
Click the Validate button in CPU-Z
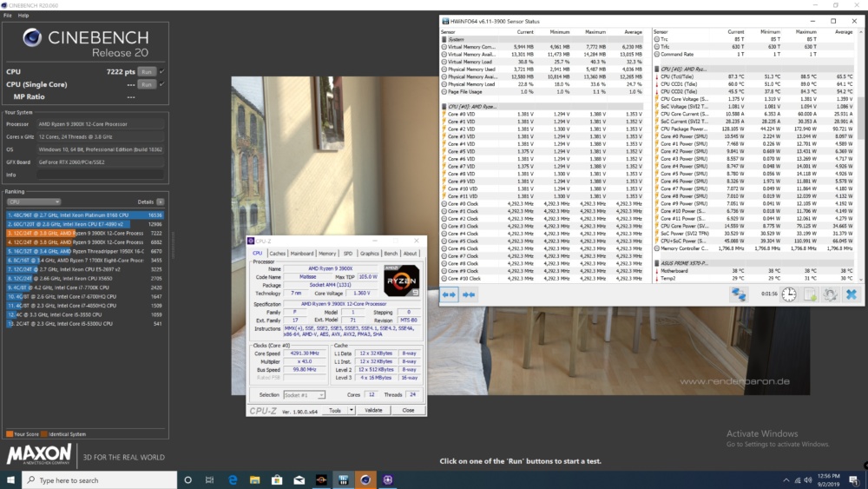click(373, 410)
